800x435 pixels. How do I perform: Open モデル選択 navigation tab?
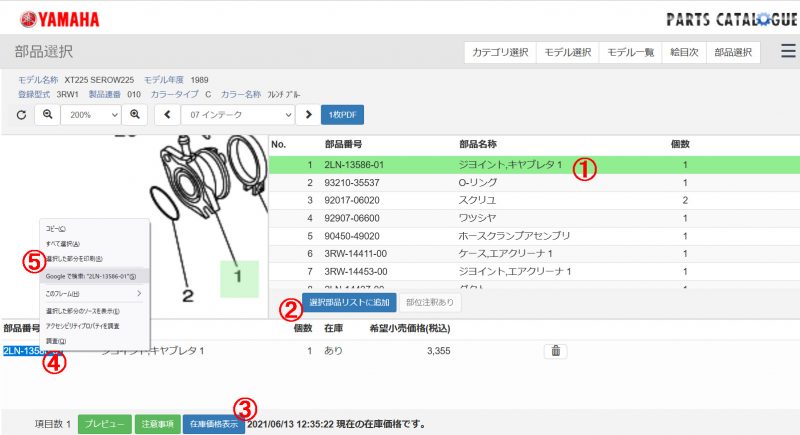[x=567, y=52]
